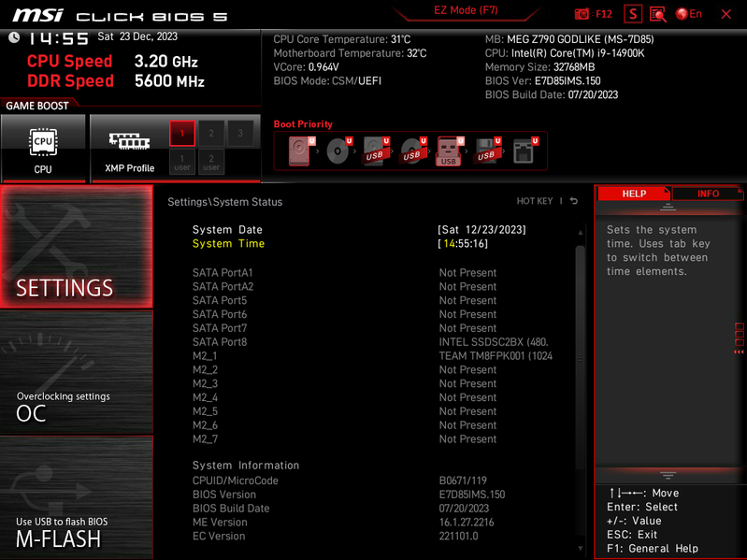Change language with the En globe icon
This screenshot has width=747, height=560.
click(x=689, y=14)
